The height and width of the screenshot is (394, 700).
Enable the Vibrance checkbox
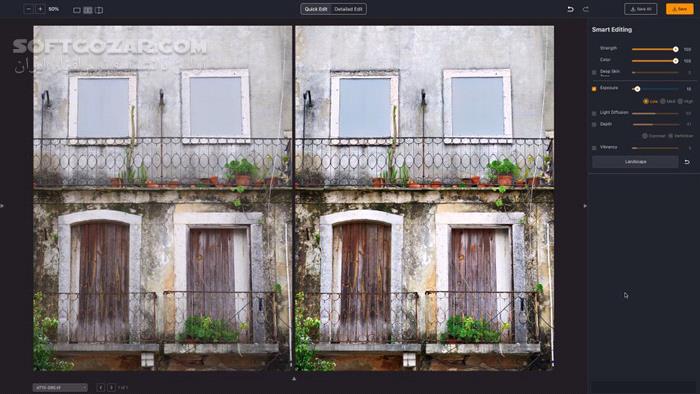[594, 148]
